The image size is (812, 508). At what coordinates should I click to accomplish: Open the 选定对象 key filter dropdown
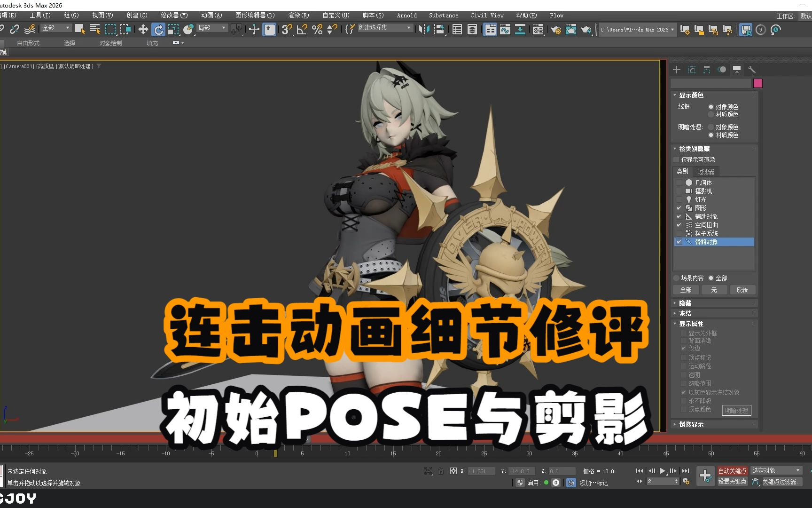click(x=776, y=470)
